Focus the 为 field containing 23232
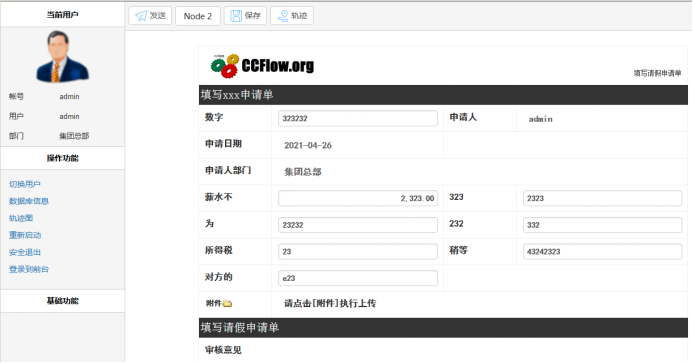 point(358,225)
